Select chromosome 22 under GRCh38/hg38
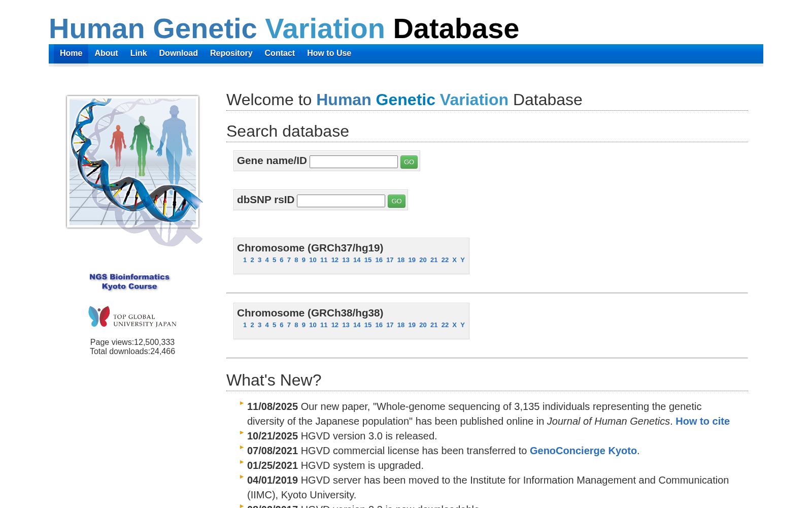Image resolution: width=812 pixels, height=508 pixels. (x=445, y=325)
